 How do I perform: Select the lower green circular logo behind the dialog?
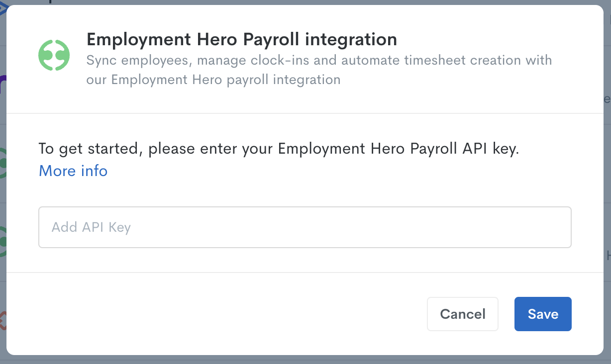pos(2,241)
